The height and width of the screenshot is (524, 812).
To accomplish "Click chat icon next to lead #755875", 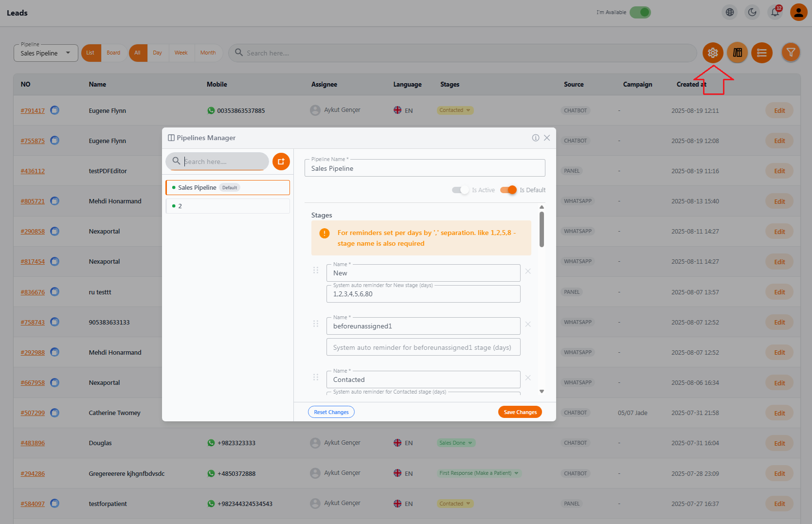I will 55,140.
